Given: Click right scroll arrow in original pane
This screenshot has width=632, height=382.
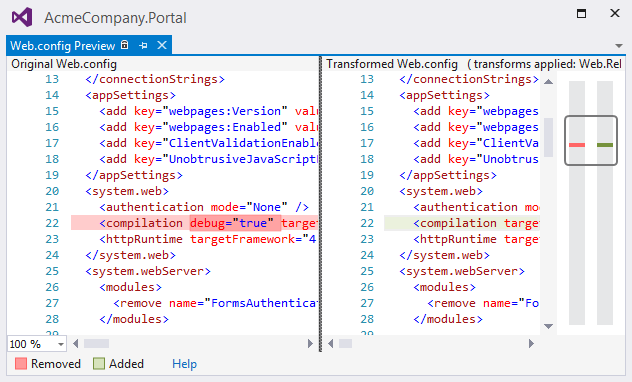Looking at the screenshot, I should 310,344.
